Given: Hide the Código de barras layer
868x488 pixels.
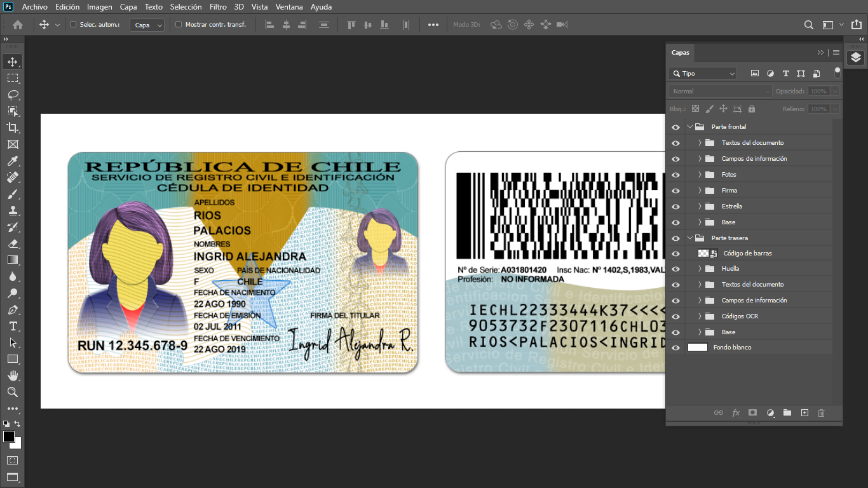Looking at the screenshot, I should coord(675,254).
